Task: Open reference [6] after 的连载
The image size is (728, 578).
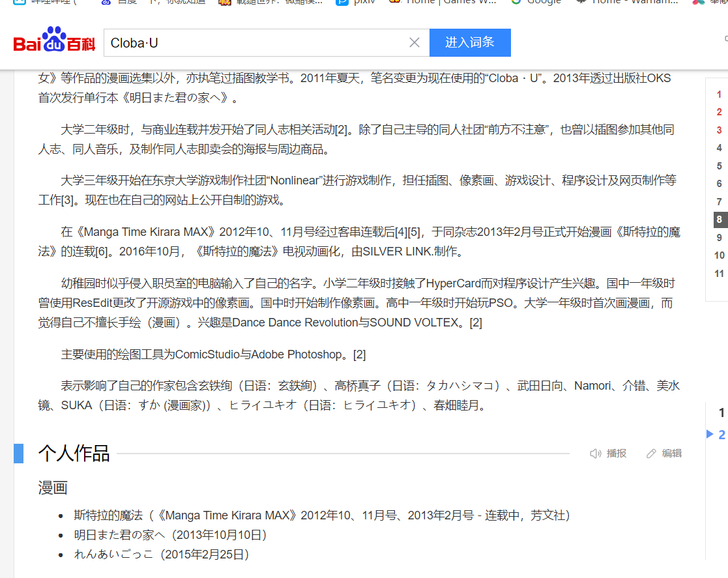Action: coord(102,252)
